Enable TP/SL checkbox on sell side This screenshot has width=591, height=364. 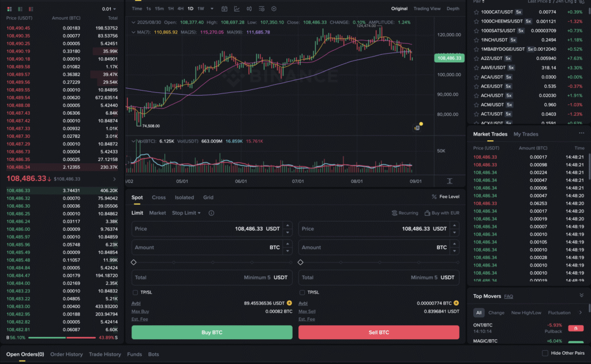(302, 292)
